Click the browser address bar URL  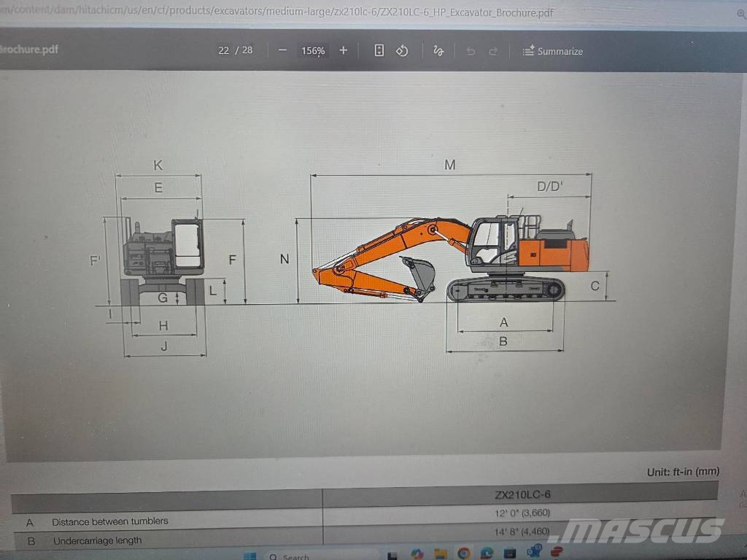[x=276, y=12]
